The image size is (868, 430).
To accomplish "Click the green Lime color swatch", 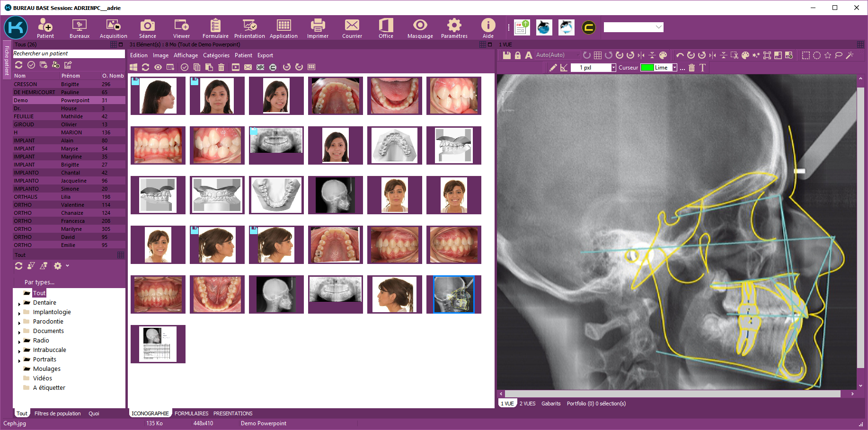I will [x=647, y=68].
